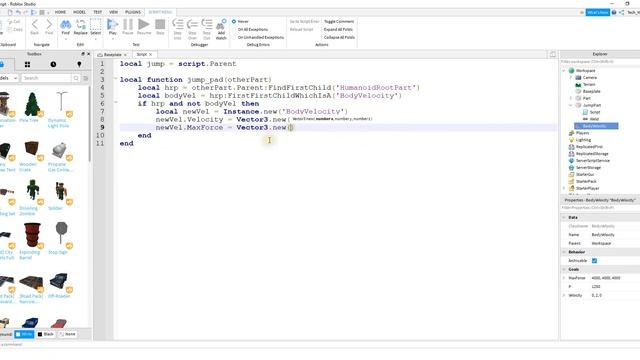
Task: Click the Step Into debugger icon
Action: click(x=178, y=24)
